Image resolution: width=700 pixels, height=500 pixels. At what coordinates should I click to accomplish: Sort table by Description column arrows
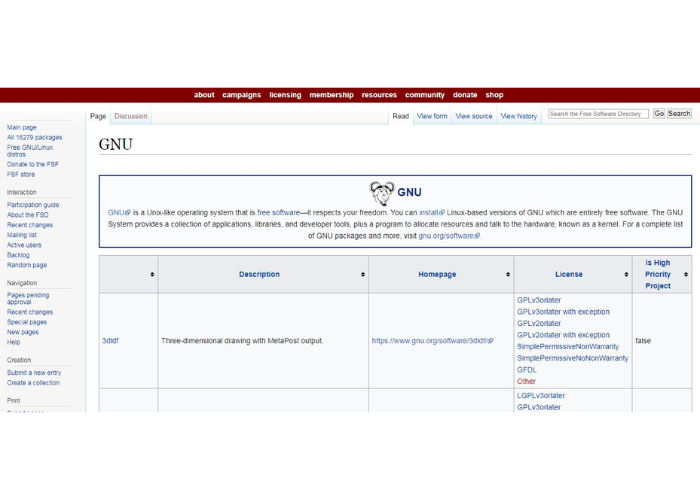click(x=363, y=275)
